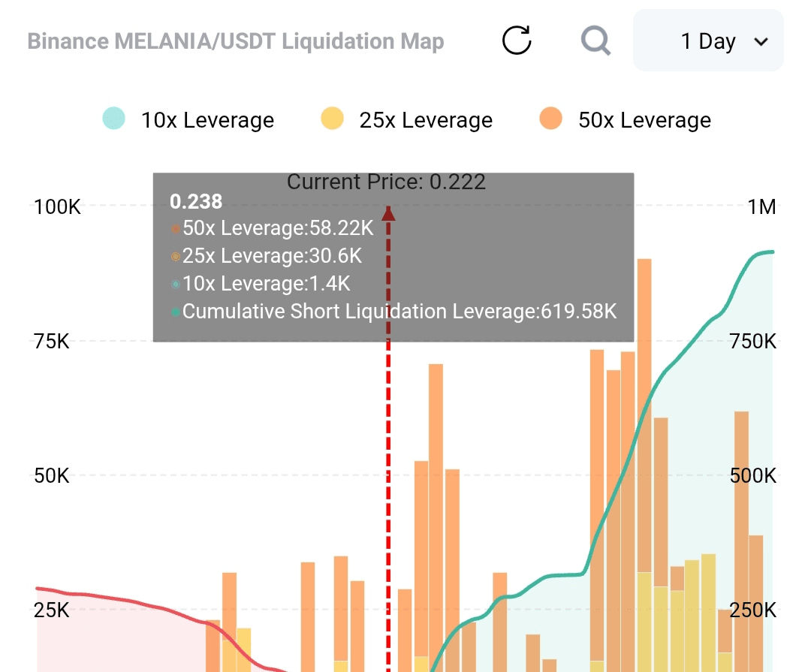This screenshot has width=811, height=672.
Task: Click the Current Price 0.222 label
Action: pos(386,182)
